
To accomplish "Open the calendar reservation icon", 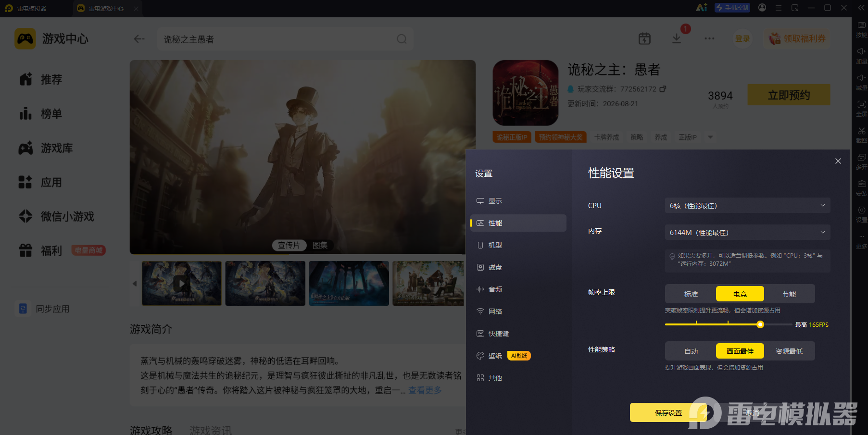I will coord(644,38).
